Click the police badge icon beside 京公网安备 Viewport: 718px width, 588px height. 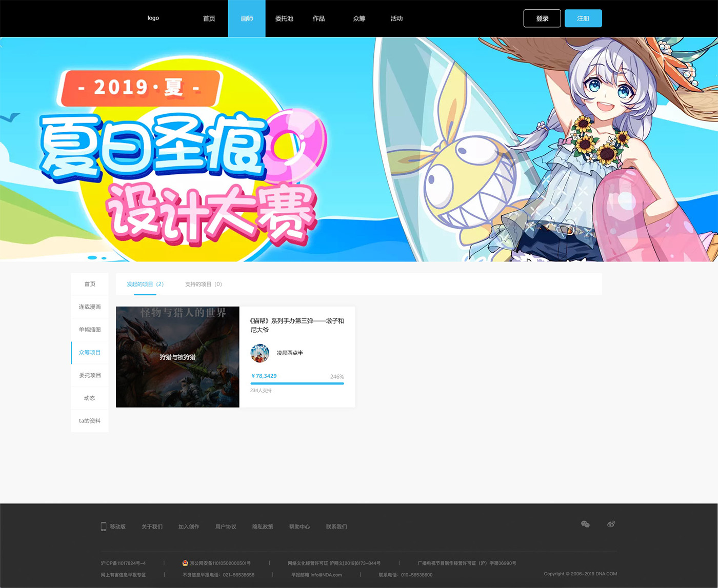pos(185,563)
